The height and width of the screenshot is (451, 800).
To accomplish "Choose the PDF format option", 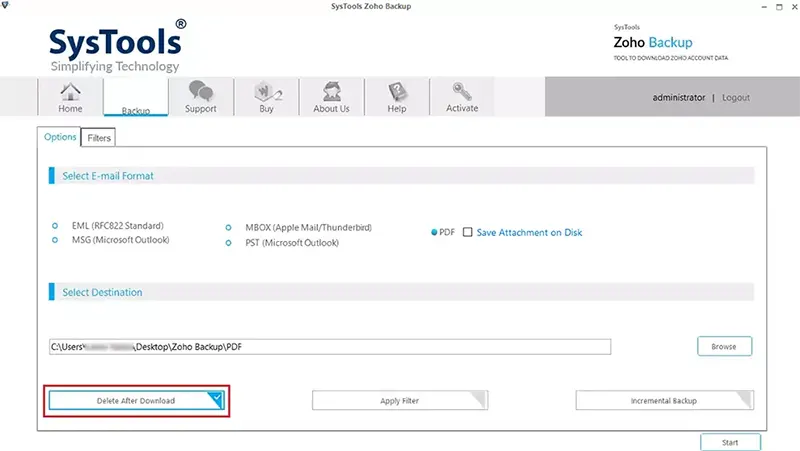I will tap(434, 232).
